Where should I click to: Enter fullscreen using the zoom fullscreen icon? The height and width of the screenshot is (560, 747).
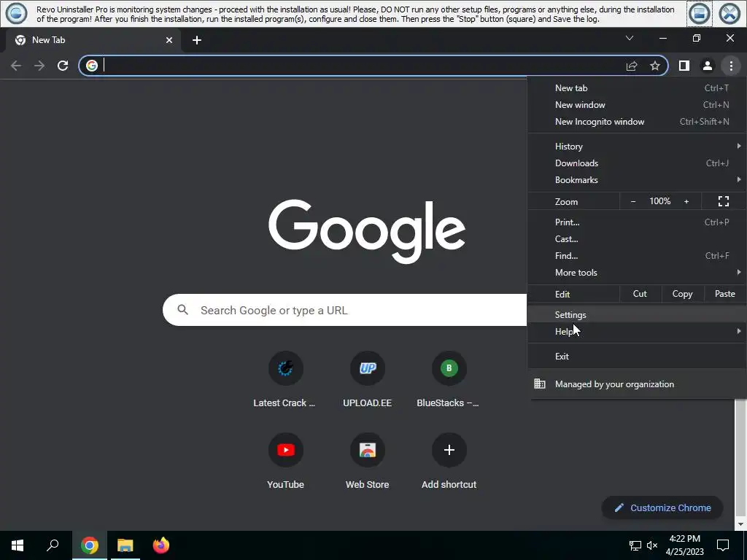click(x=723, y=201)
